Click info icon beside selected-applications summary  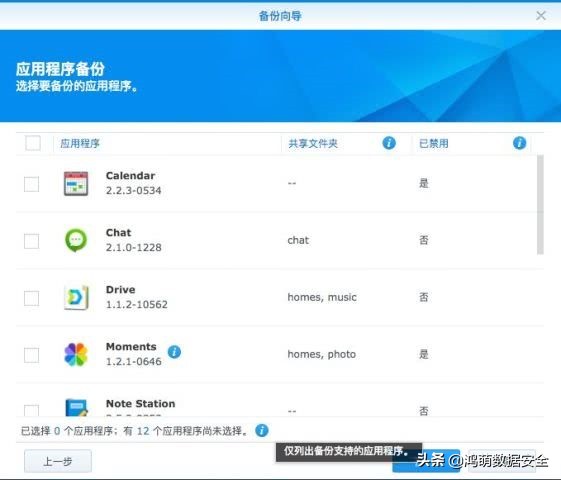click(x=262, y=430)
